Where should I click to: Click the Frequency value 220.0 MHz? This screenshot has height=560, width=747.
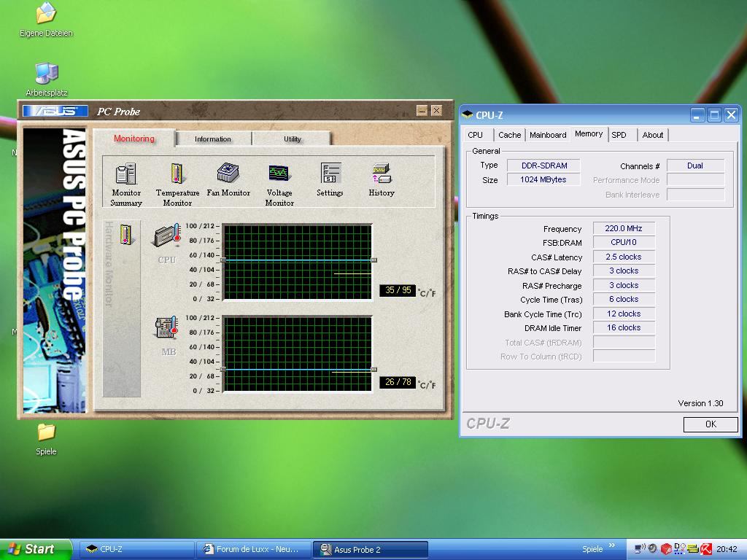coord(624,228)
